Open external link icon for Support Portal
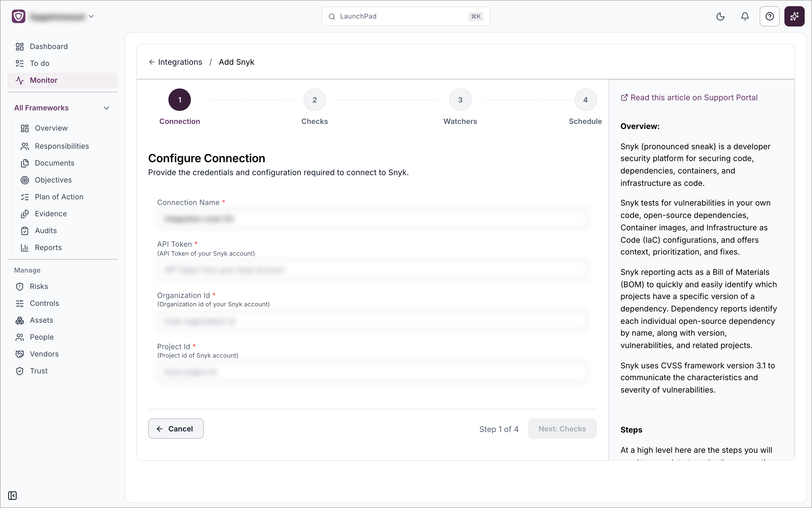The height and width of the screenshot is (508, 812). point(624,97)
